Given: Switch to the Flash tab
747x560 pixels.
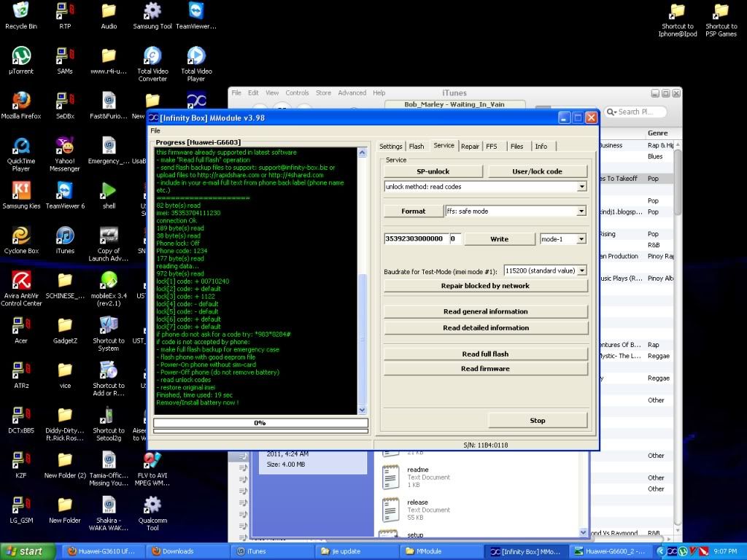Looking at the screenshot, I should (x=417, y=147).
